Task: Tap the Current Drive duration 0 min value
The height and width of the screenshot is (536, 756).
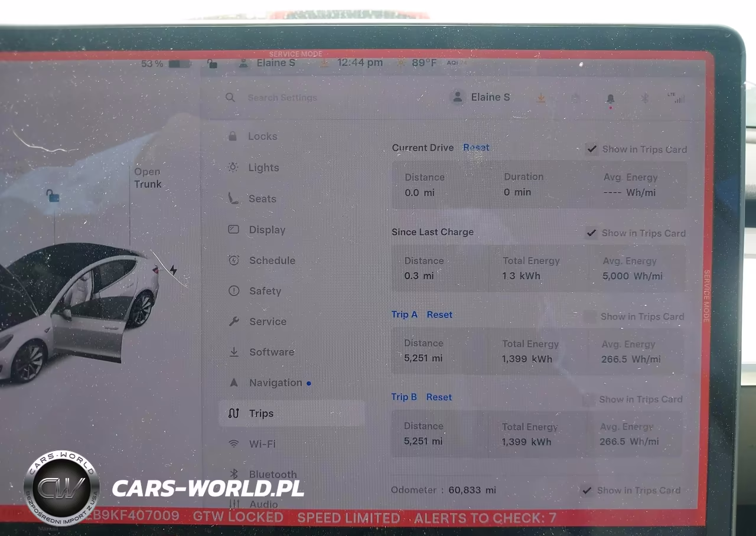Action: point(517,192)
